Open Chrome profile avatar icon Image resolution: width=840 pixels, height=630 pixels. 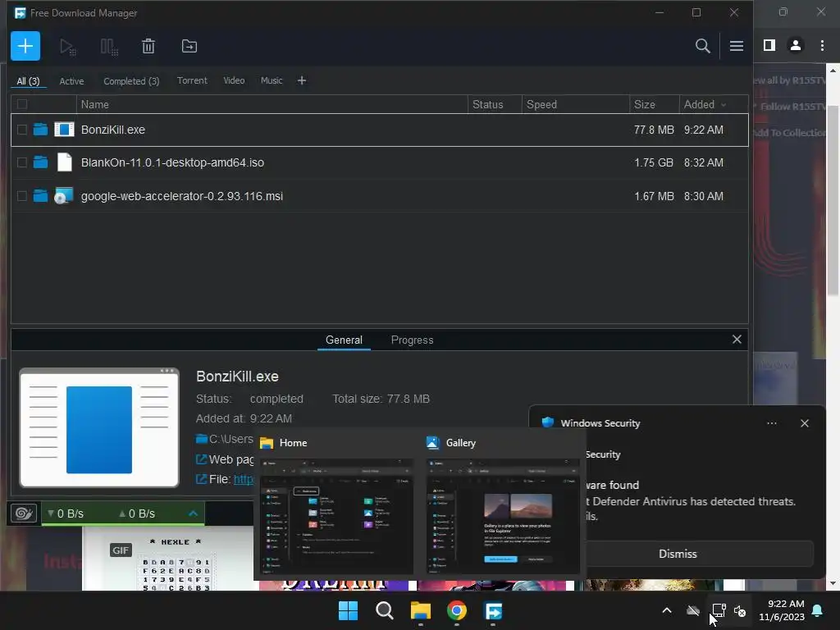click(x=796, y=46)
